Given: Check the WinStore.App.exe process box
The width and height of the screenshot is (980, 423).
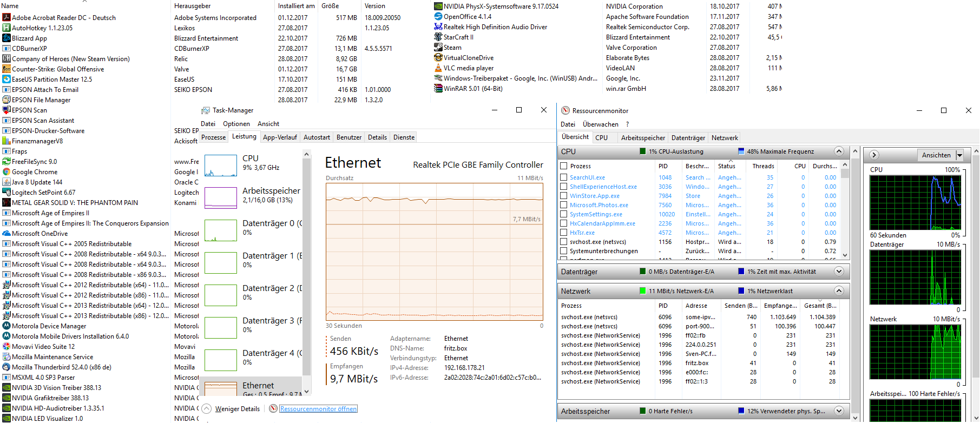Looking at the screenshot, I should (x=564, y=196).
